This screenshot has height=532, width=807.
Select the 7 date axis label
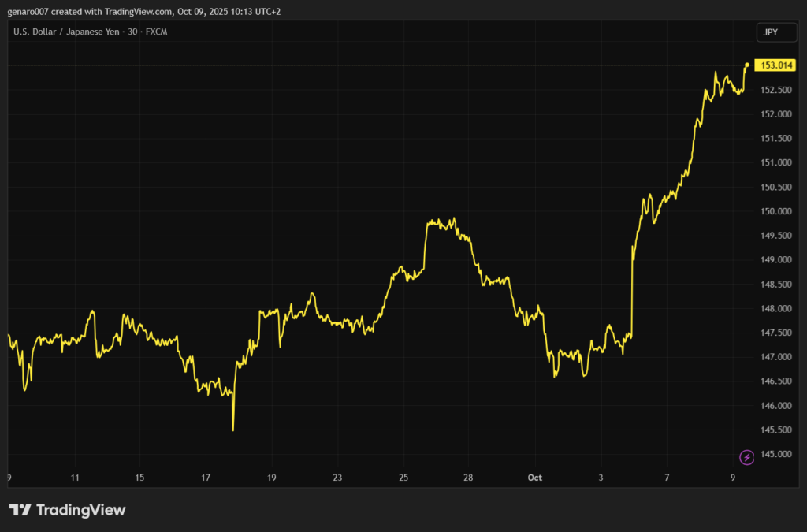tap(667, 478)
